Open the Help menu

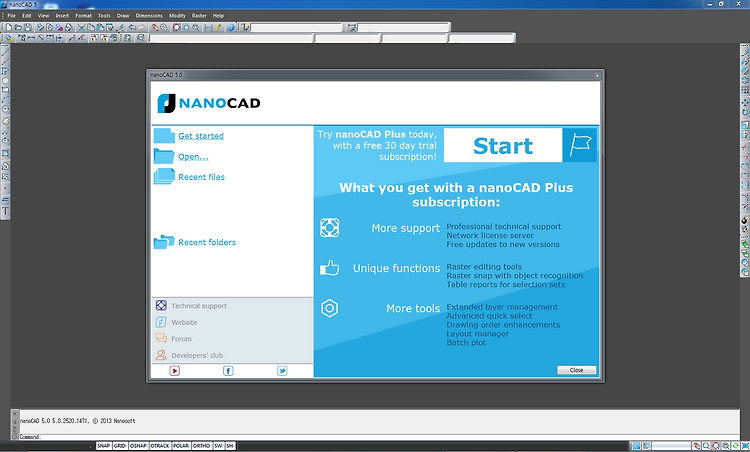pyautogui.click(x=218, y=16)
